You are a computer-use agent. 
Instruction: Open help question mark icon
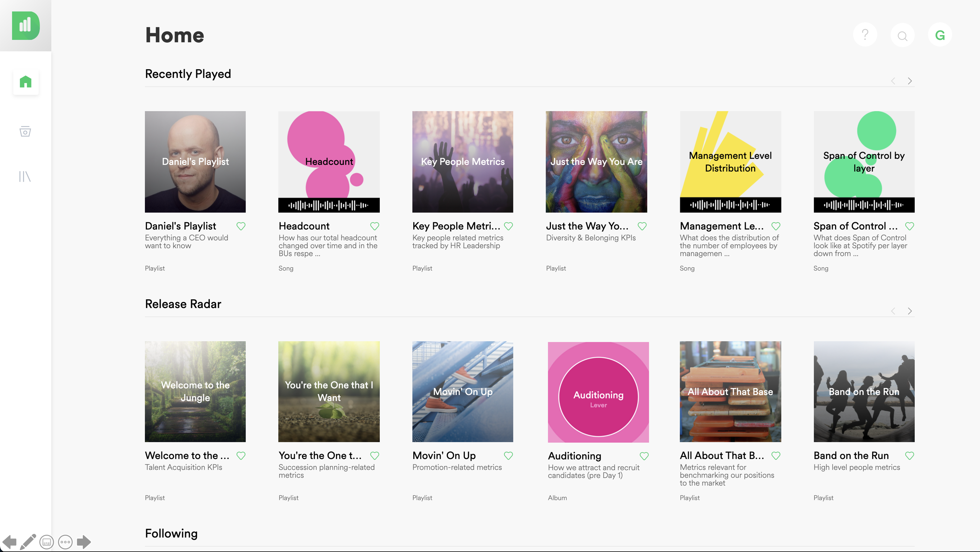865,35
